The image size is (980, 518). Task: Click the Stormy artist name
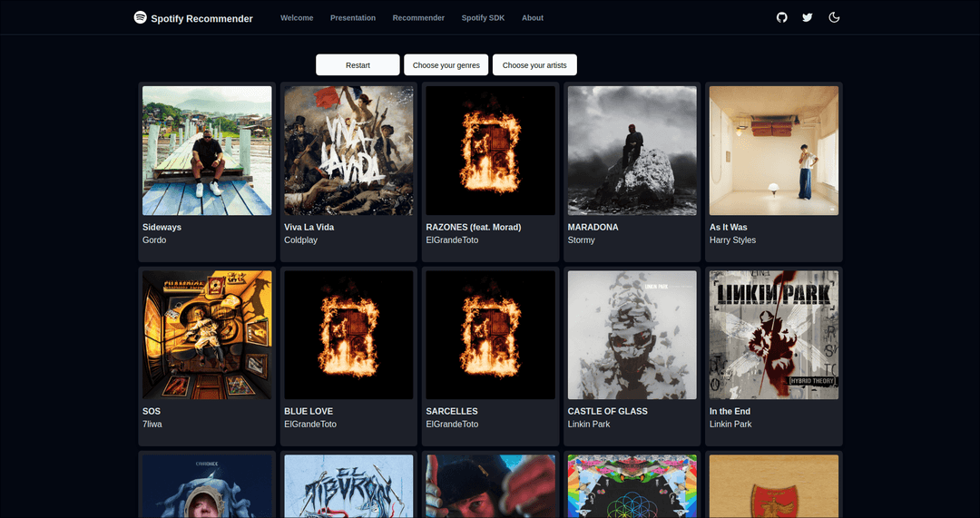[582, 239]
